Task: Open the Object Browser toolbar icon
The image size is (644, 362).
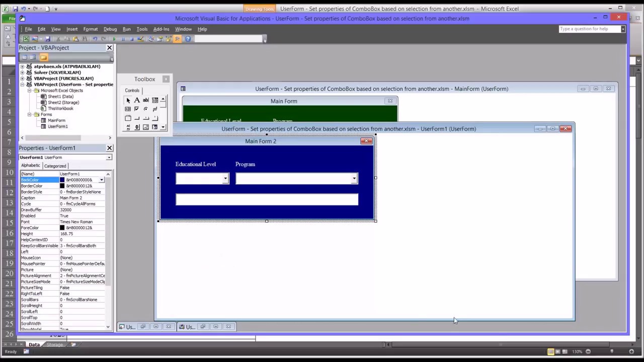Action: pyautogui.click(x=169, y=39)
